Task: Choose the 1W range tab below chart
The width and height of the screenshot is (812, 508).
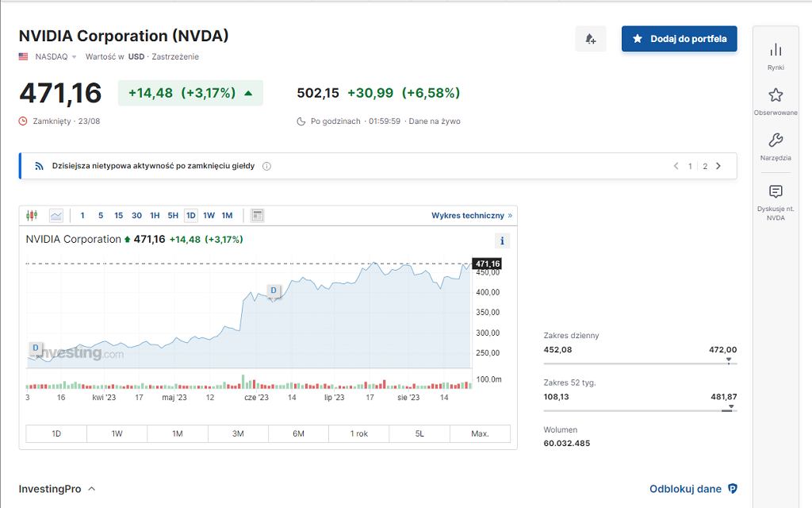Action: 117,433
